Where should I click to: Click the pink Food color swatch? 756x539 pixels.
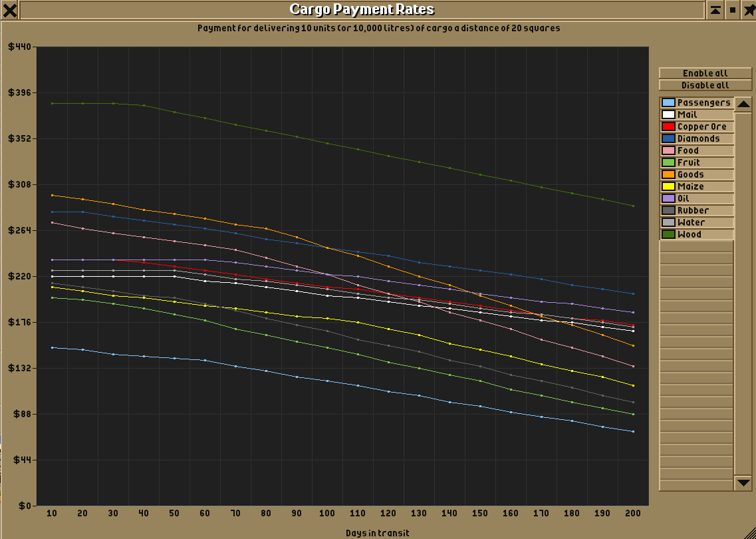point(668,150)
